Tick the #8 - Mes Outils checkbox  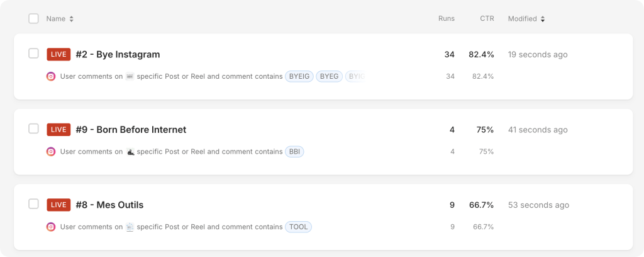click(x=34, y=204)
